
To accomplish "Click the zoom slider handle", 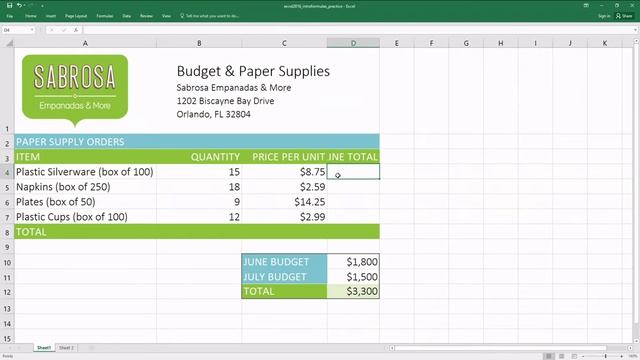I will point(605,356).
